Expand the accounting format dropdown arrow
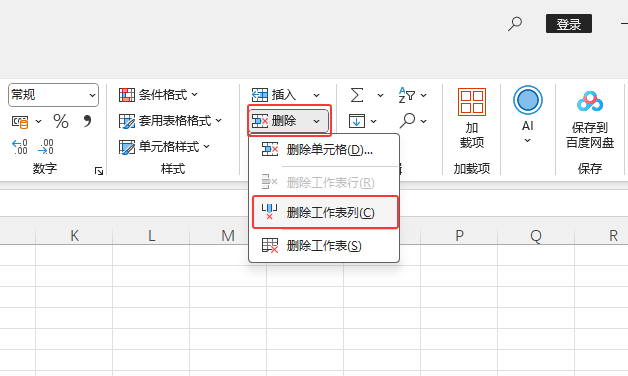This screenshot has height=376, width=628. (38, 121)
